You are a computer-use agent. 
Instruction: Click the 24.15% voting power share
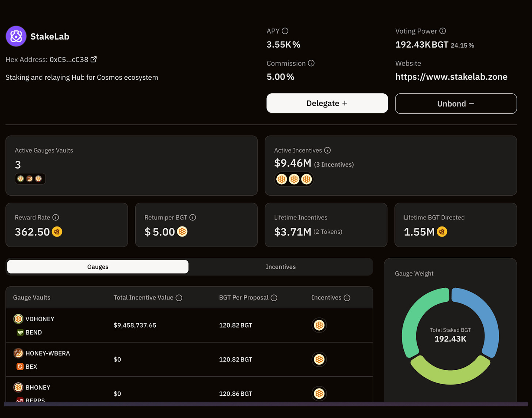click(462, 45)
